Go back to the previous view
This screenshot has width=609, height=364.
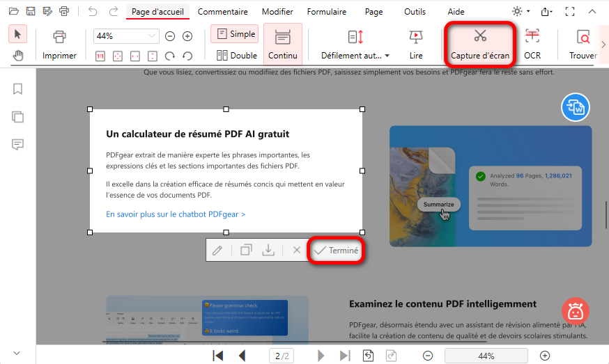(x=368, y=356)
